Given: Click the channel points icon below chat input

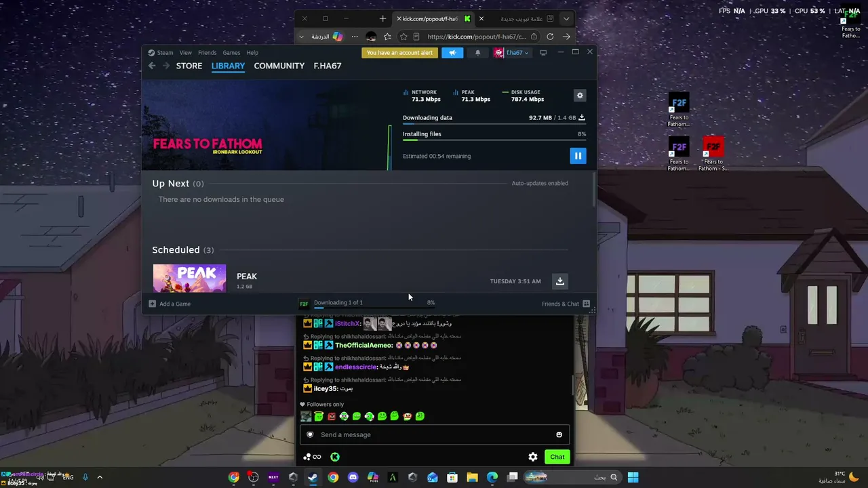Looking at the screenshot, I should click(313, 457).
